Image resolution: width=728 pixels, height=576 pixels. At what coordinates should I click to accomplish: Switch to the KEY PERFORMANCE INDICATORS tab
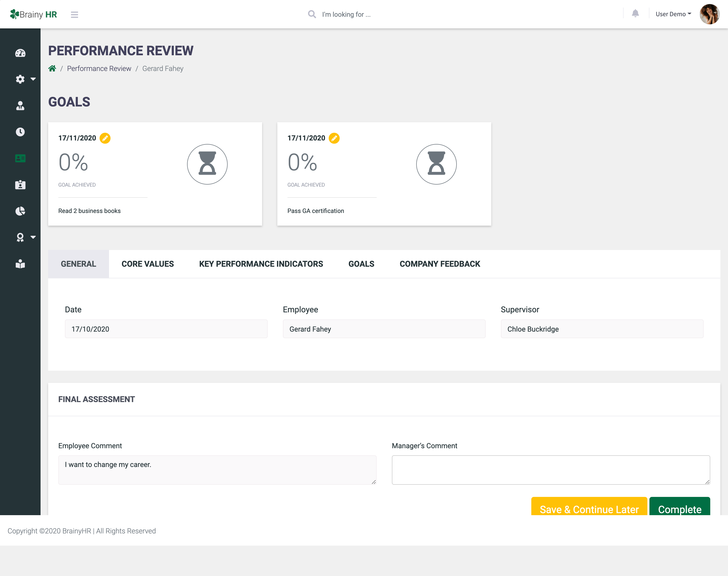point(261,264)
